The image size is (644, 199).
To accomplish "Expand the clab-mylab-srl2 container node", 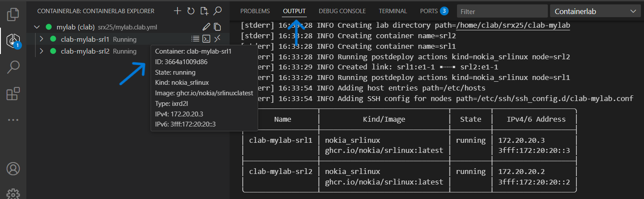I will click(42, 51).
